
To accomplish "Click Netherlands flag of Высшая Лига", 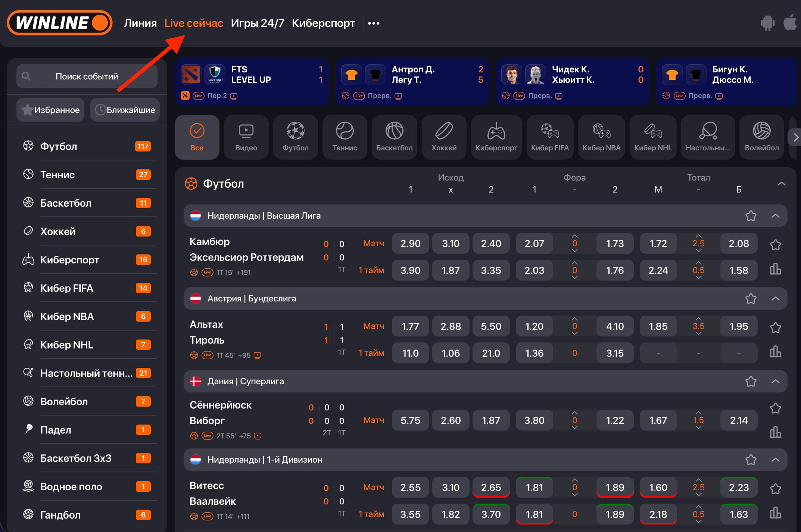I will pos(196,216).
